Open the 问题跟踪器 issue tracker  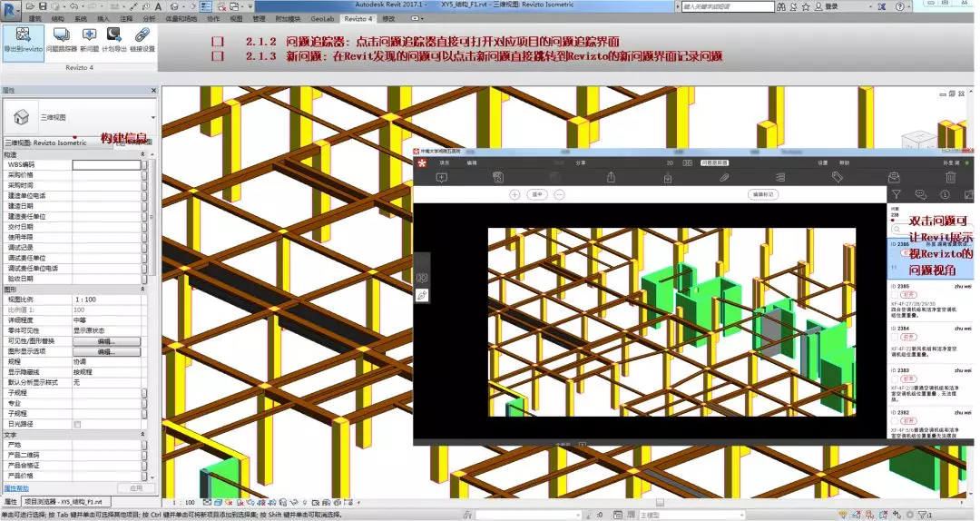pyautogui.click(x=62, y=39)
